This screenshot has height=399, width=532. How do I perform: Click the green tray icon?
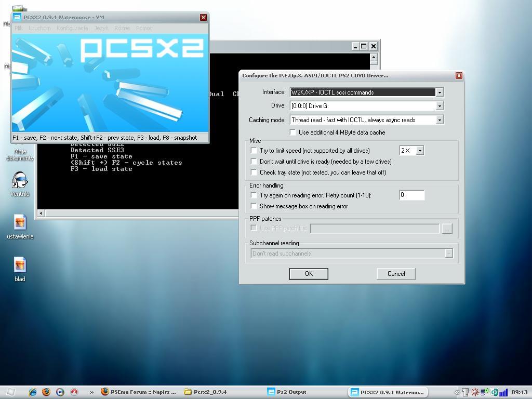click(494, 392)
